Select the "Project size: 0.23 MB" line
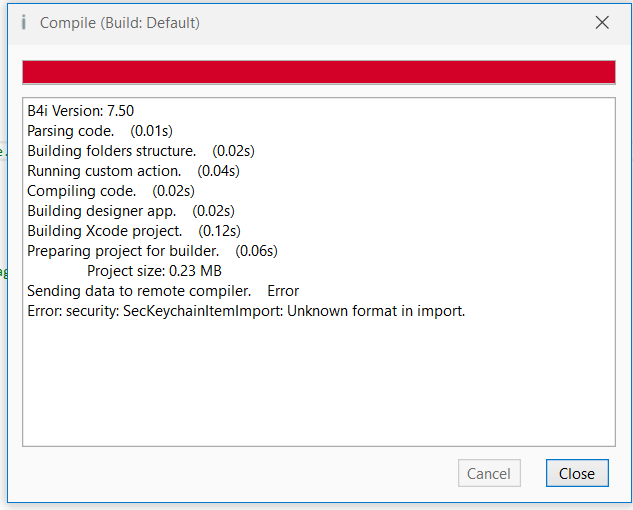The image size is (633, 510). tap(154, 271)
